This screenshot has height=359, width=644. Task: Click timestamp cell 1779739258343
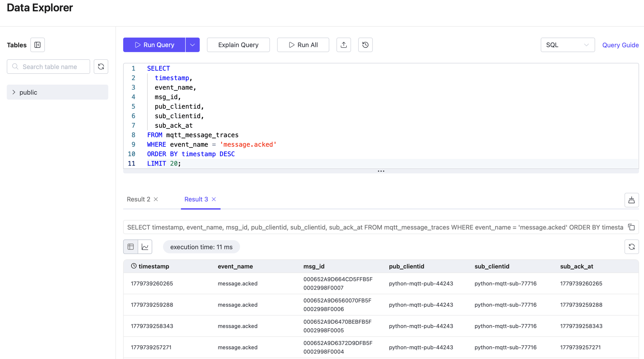(x=152, y=326)
